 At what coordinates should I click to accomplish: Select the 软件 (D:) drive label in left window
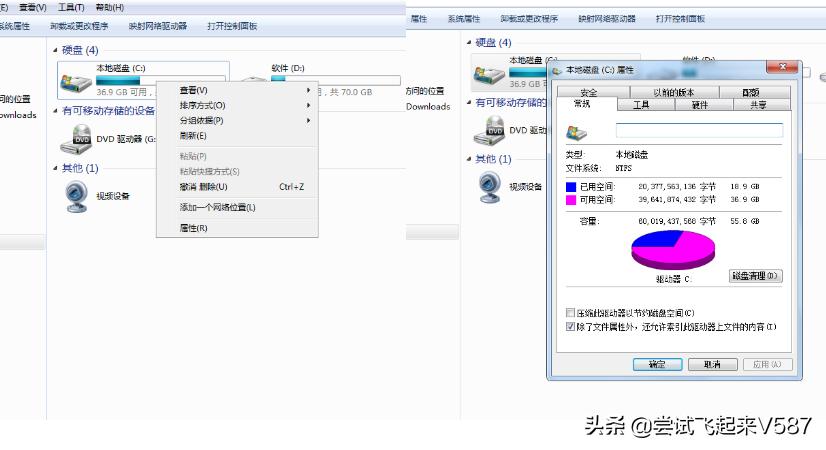click(288, 68)
